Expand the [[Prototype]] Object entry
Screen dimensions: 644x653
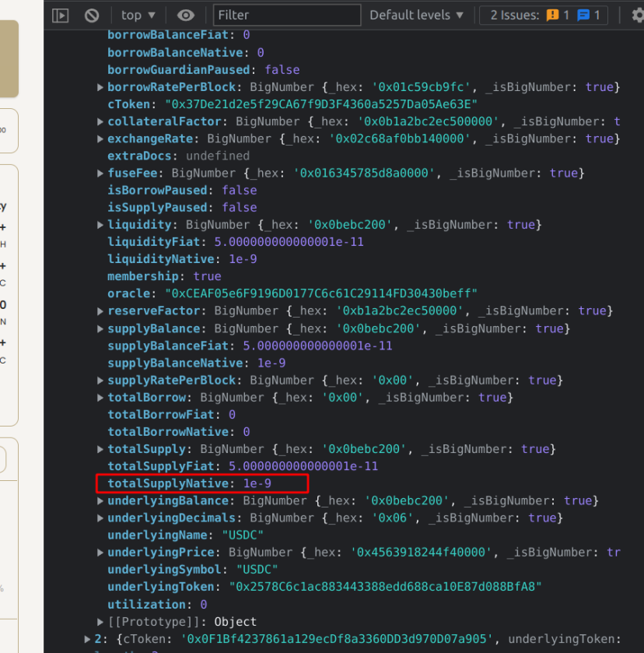coord(100,621)
